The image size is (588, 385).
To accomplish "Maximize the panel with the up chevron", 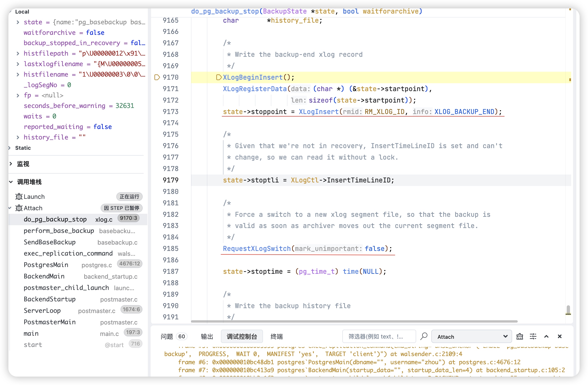I will point(546,336).
